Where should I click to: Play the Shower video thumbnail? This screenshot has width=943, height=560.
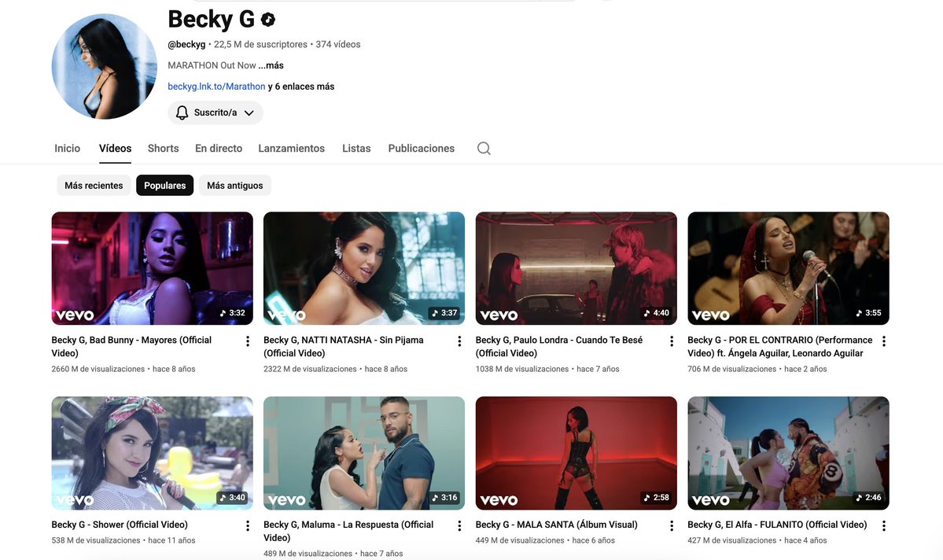pos(152,453)
